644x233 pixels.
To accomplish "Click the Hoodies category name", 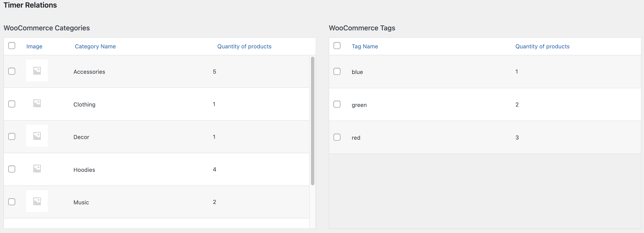I will point(84,170).
